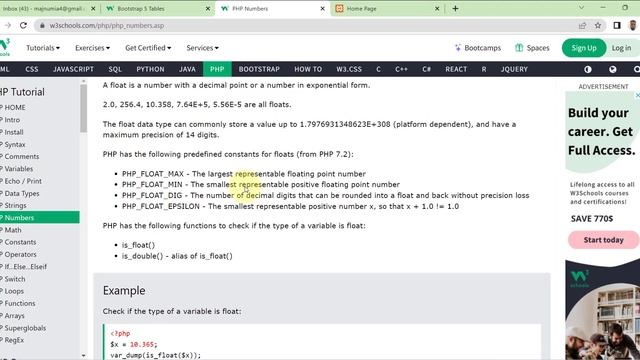Open the search magnifier icon

[x=636, y=69]
